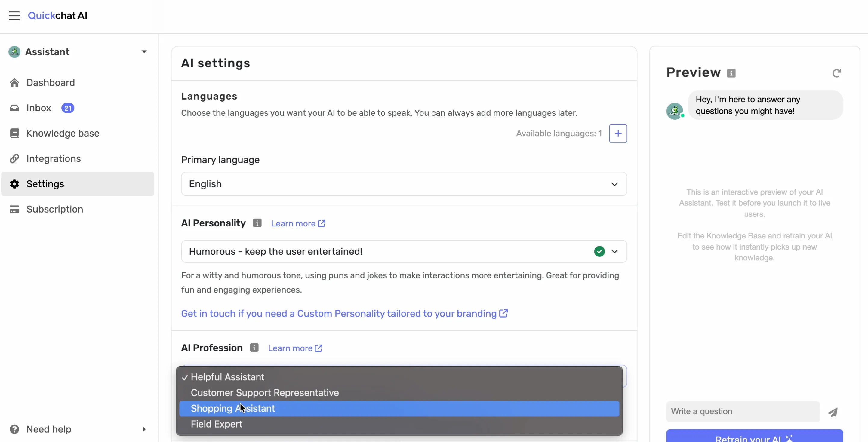
Task: Click the AI Profession info icon
Action: 254,348
